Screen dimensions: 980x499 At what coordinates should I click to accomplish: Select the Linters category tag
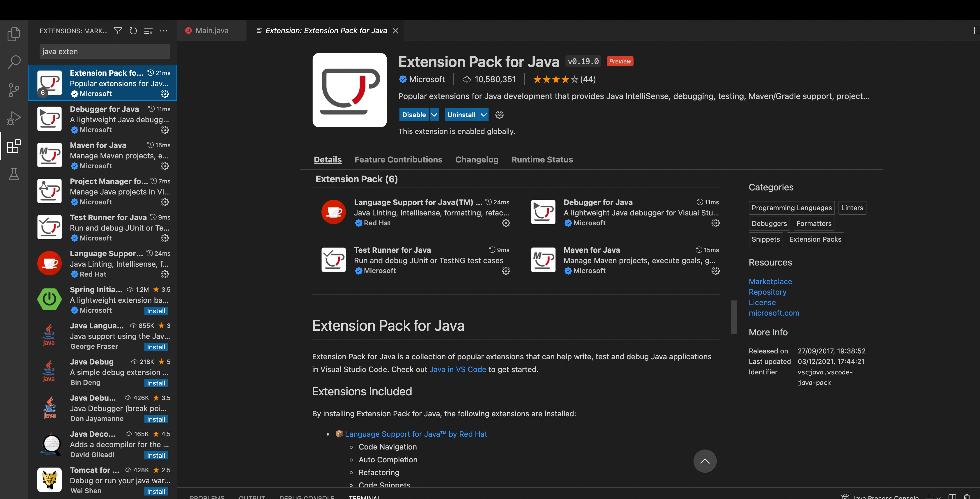click(852, 208)
